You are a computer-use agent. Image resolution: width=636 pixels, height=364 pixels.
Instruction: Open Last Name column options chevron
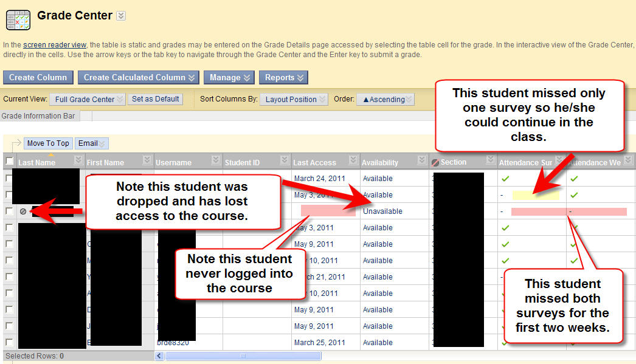pyautogui.click(x=78, y=160)
